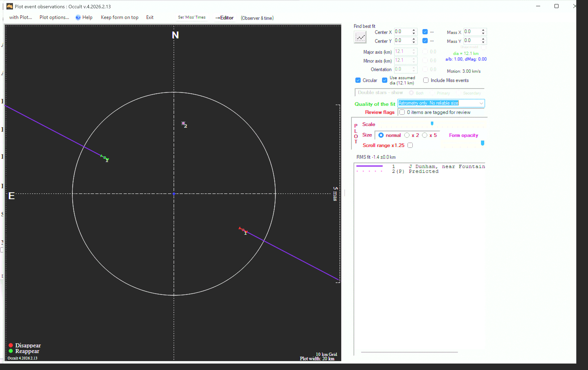Click the Center Y down arrow
The width and height of the screenshot is (588, 370).
414,42
